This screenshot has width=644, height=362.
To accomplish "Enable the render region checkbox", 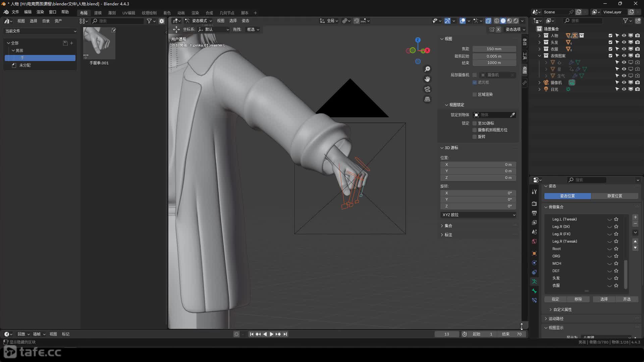I will tap(475, 95).
